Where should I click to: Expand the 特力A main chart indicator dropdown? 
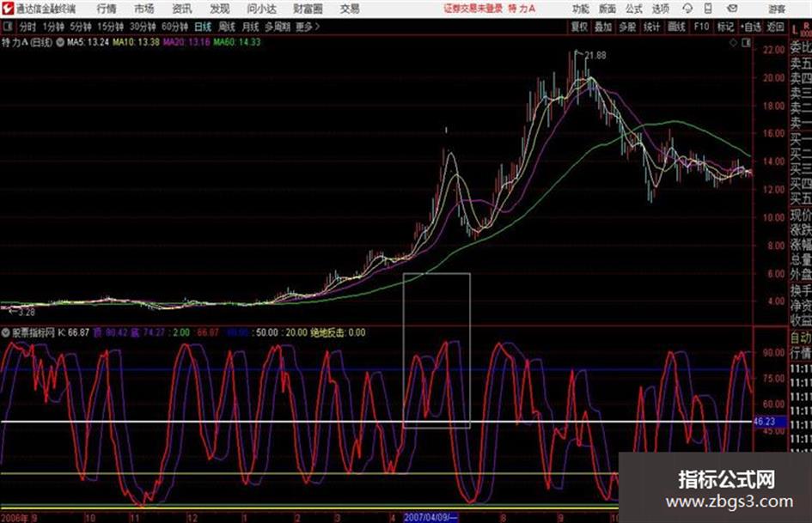[x=60, y=42]
